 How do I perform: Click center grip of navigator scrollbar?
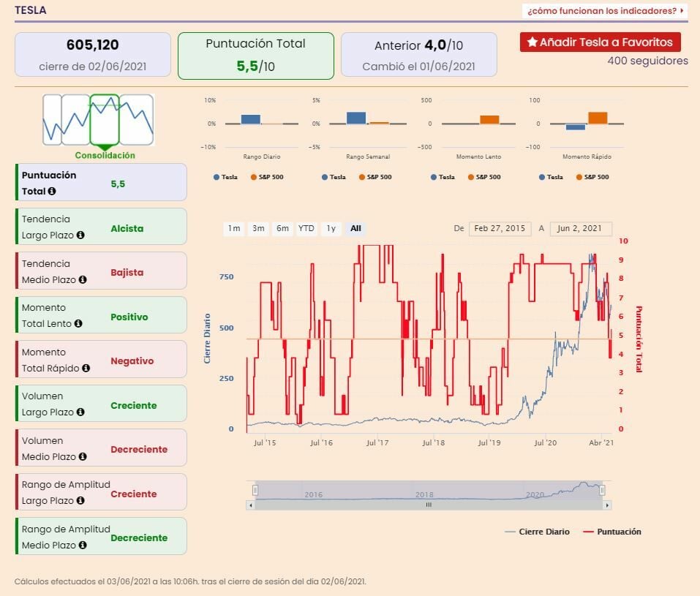point(429,505)
